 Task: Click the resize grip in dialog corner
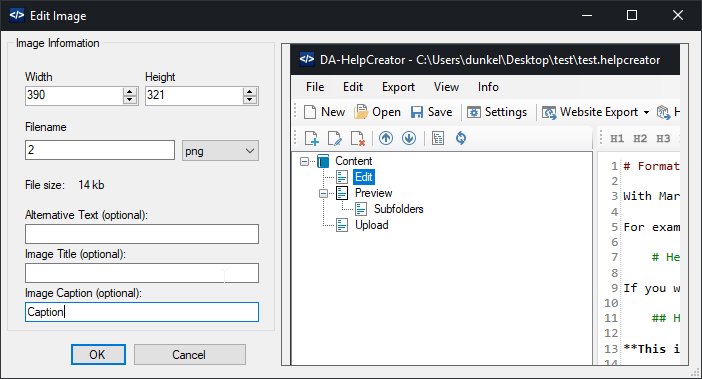click(x=695, y=372)
